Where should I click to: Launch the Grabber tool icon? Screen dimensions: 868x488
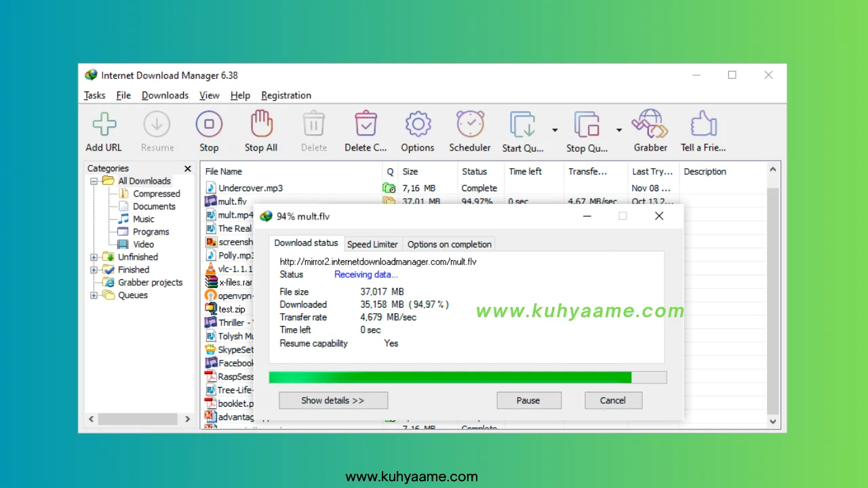650,125
